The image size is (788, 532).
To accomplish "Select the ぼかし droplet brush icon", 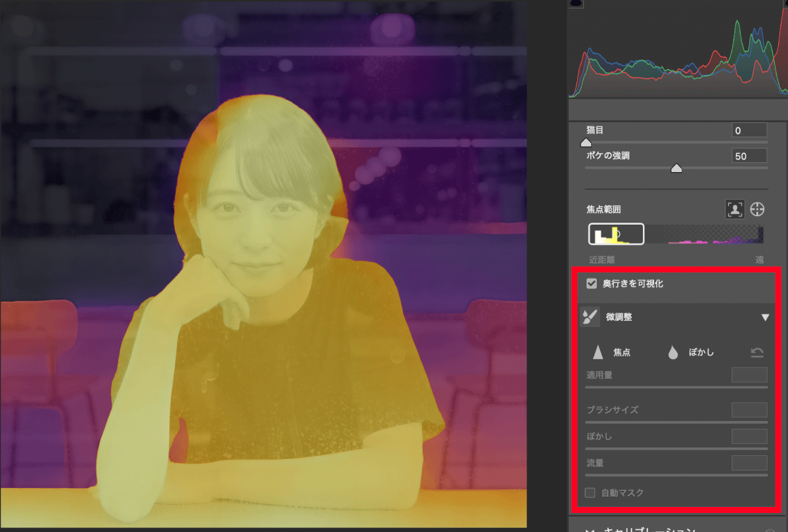I will 672,353.
